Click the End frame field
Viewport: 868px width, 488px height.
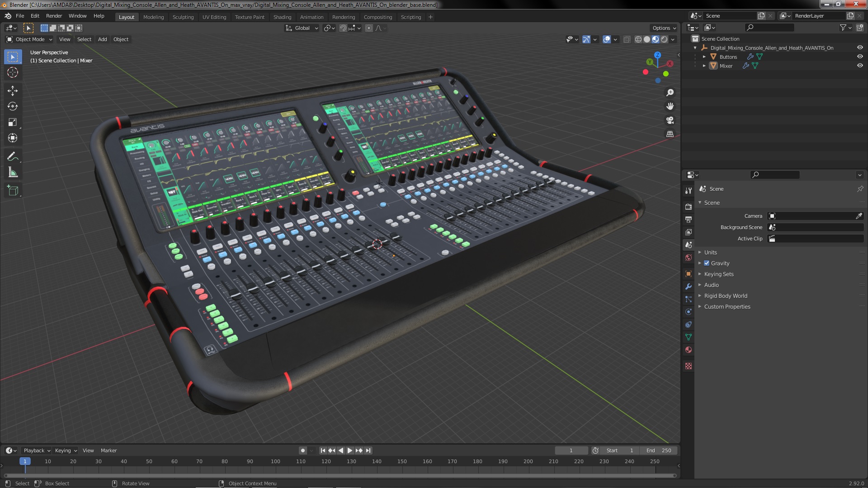click(659, 450)
